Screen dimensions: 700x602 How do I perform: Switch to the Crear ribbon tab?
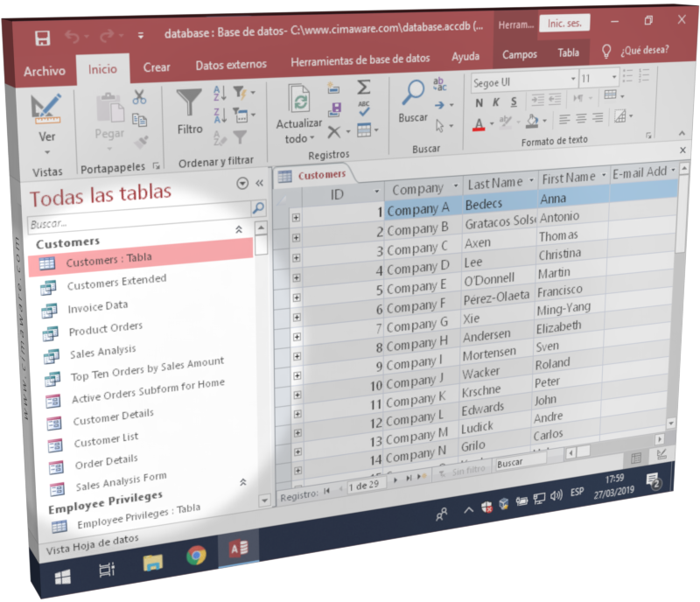(157, 66)
